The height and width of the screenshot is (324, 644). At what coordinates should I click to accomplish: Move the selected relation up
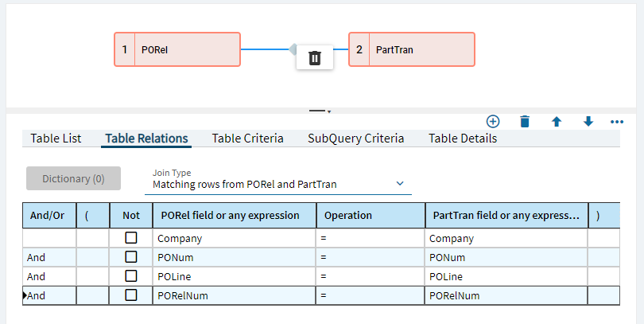tap(557, 121)
